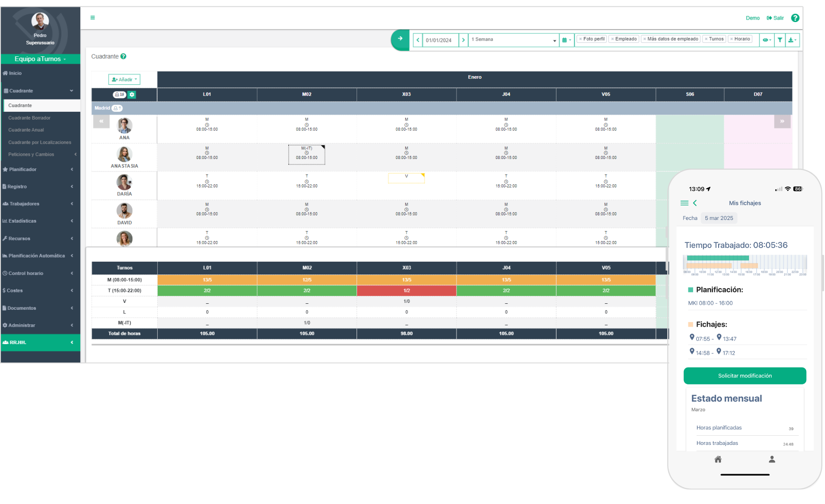Screen dimensions: 825x504
Task: Remove the Foto perfil display tag
Action: pos(581,39)
